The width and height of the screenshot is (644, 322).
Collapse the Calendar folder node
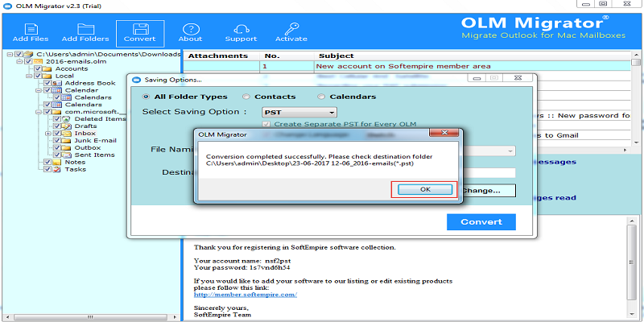pos(39,90)
